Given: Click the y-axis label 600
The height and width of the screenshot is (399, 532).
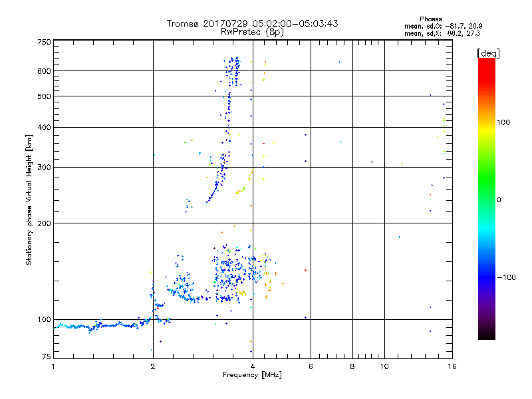Looking at the screenshot, I should pos(44,71).
